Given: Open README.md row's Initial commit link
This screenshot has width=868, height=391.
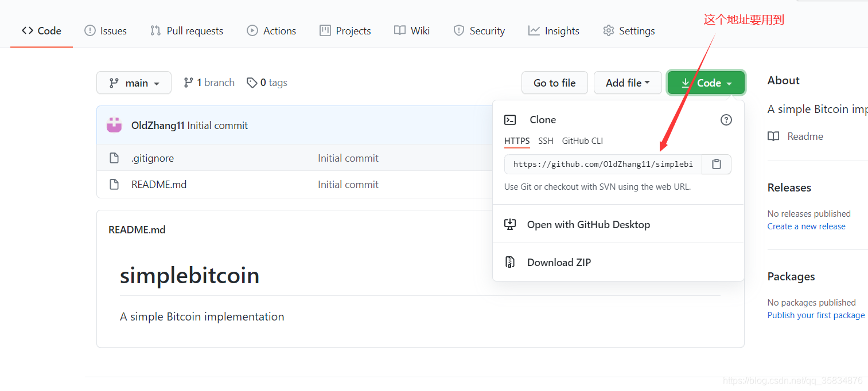Looking at the screenshot, I should point(348,185).
